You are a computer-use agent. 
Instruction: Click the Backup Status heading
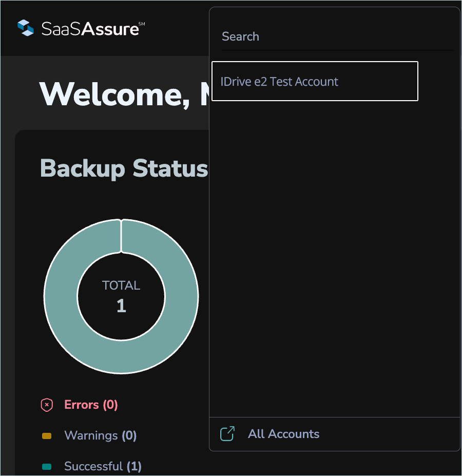point(124,168)
